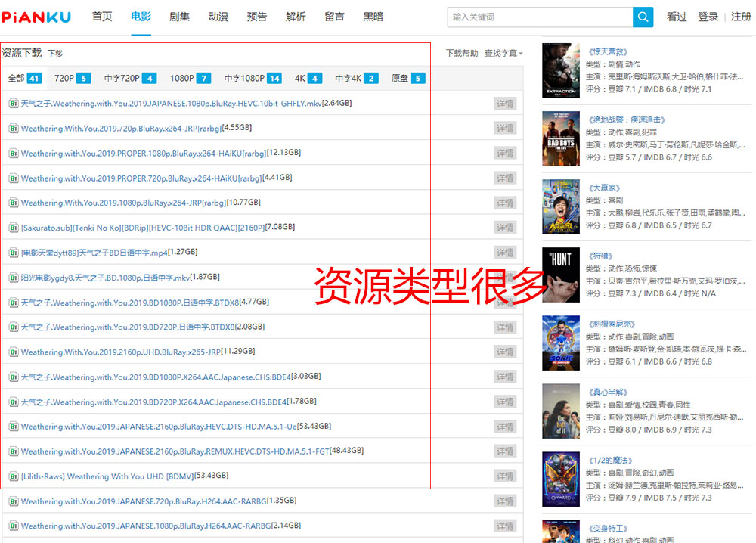Image resolution: width=756 pixels, height=543 pixels.
Task: Open 详情 for the Sakurato.sub torrent
Action: (x=505, y=228)
